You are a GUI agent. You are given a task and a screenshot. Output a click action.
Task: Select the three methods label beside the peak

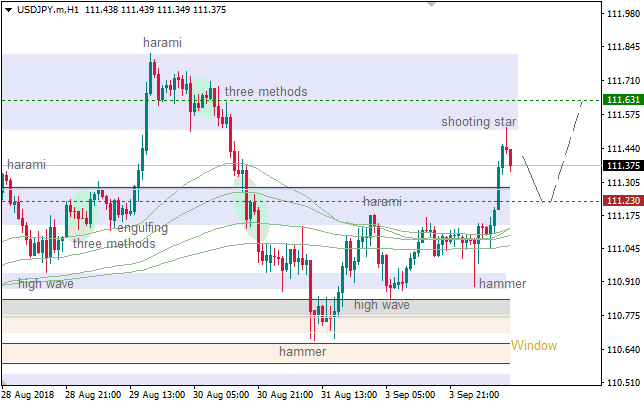(x=266, y=92)
